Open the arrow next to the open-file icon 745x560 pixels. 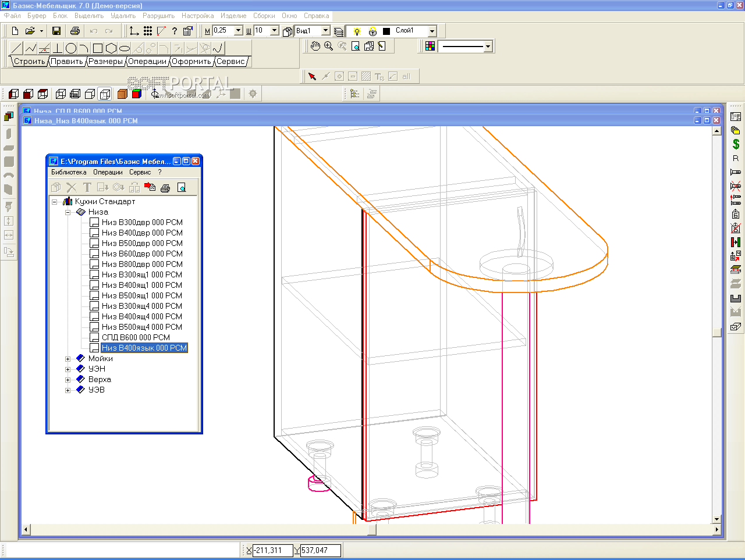tap(41, 31)
